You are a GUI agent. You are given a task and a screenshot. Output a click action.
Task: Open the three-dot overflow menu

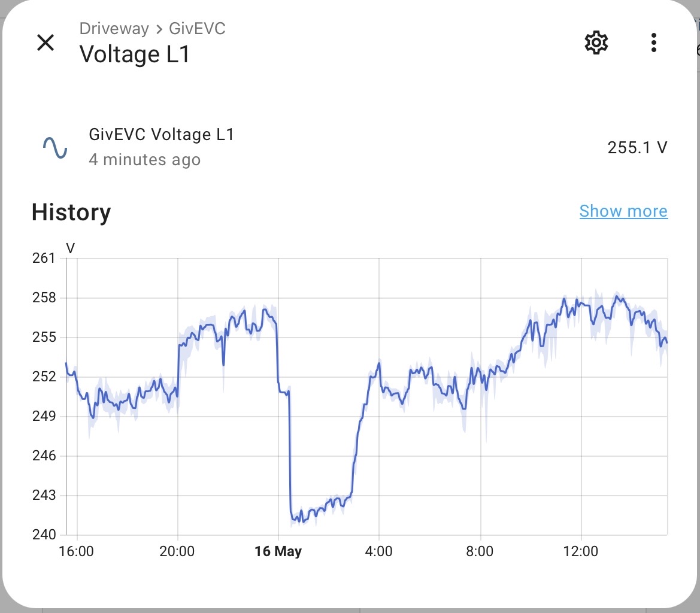[653, 43]
